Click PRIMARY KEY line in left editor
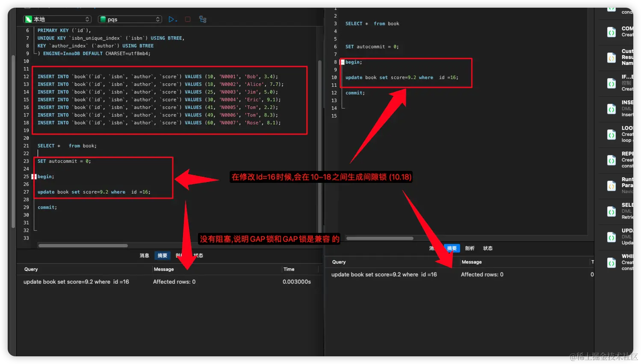This screenshot has height=364, width=641. coord(64,30)
